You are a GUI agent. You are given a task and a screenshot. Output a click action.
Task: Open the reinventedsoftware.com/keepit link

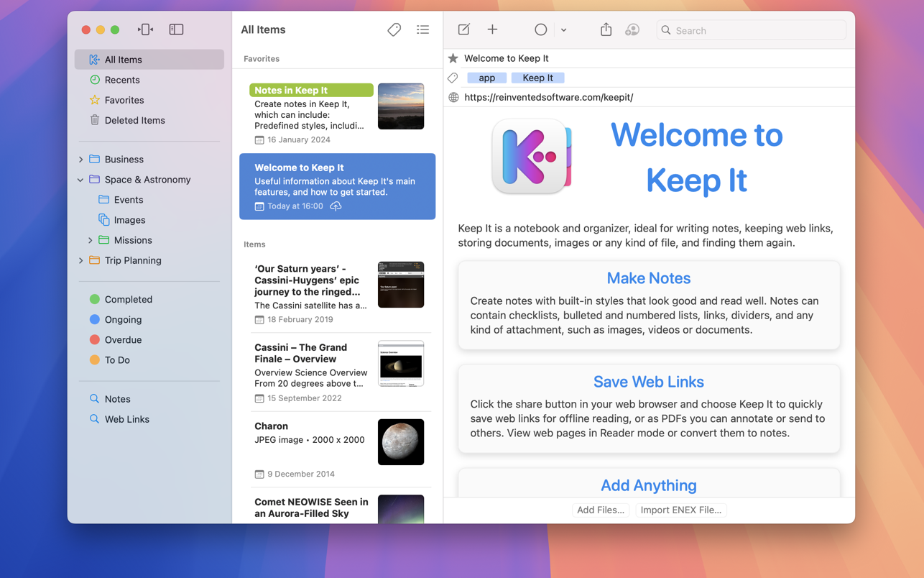click(x=548, y=97)
